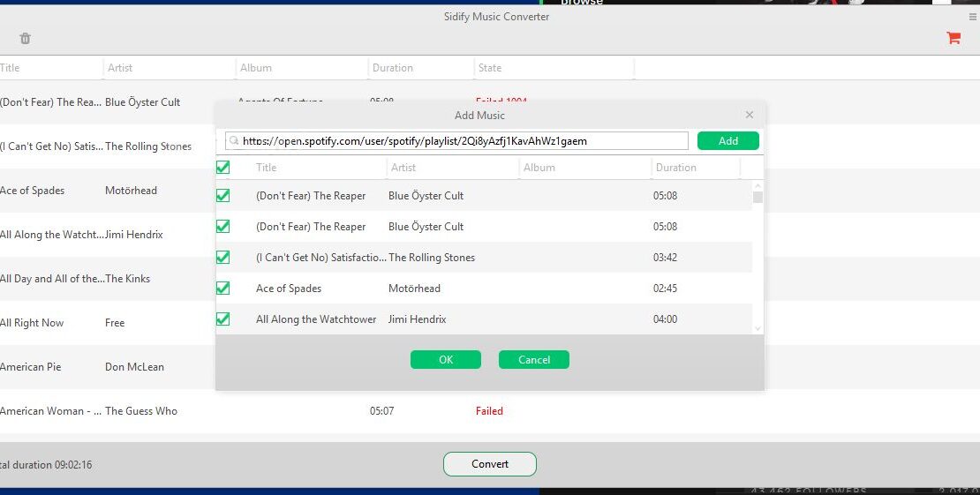Viewport: 980px width, 495px height.
Task: Select American Woman row title
Action: [x=50, y=410]
